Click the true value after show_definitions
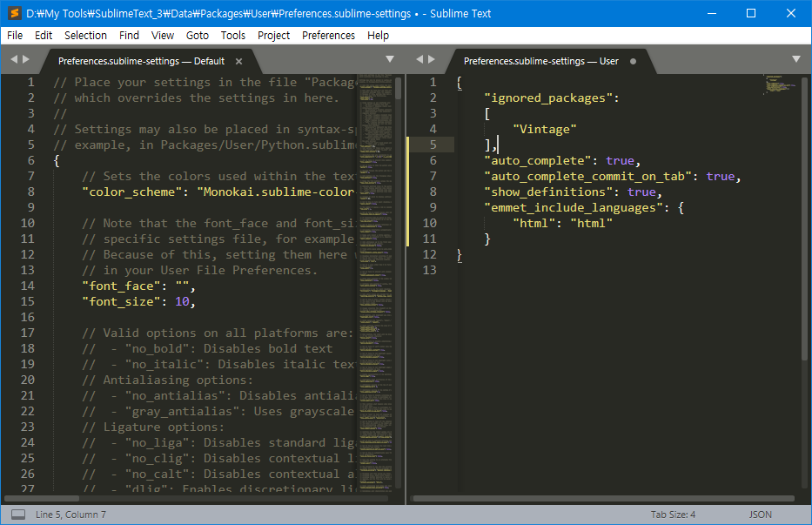 coord(641,192)
